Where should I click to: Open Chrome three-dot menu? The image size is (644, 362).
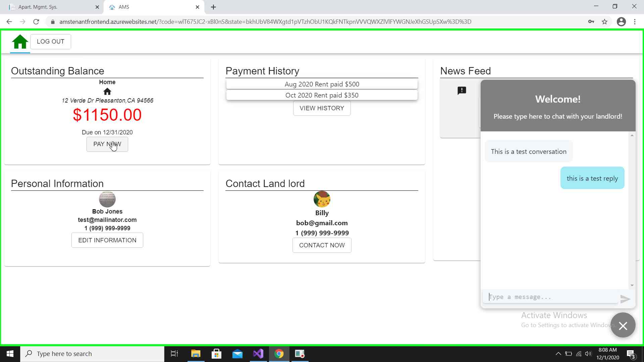(x=635, y=22)
